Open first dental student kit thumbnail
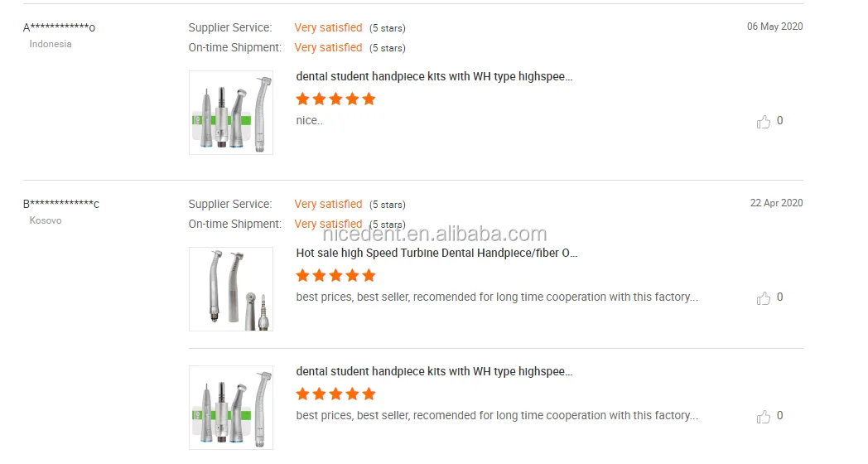Screen dimensions: 868x464 (231, 113)
